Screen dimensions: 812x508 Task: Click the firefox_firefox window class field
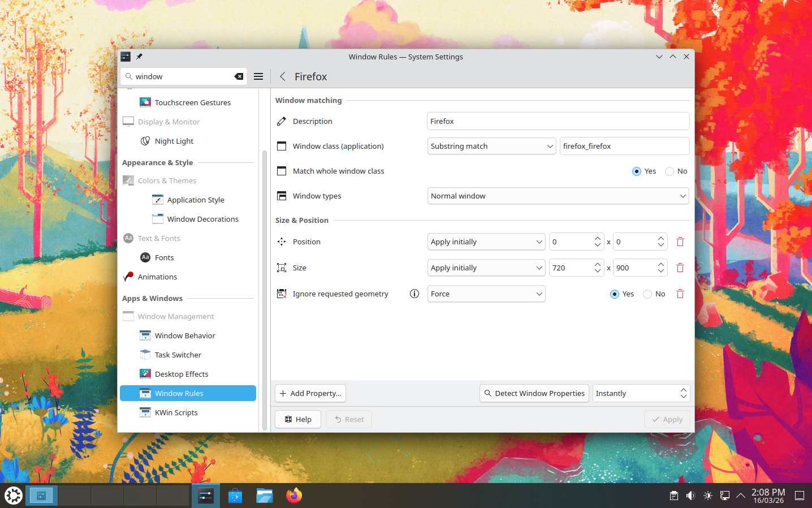tap(625, 146)
